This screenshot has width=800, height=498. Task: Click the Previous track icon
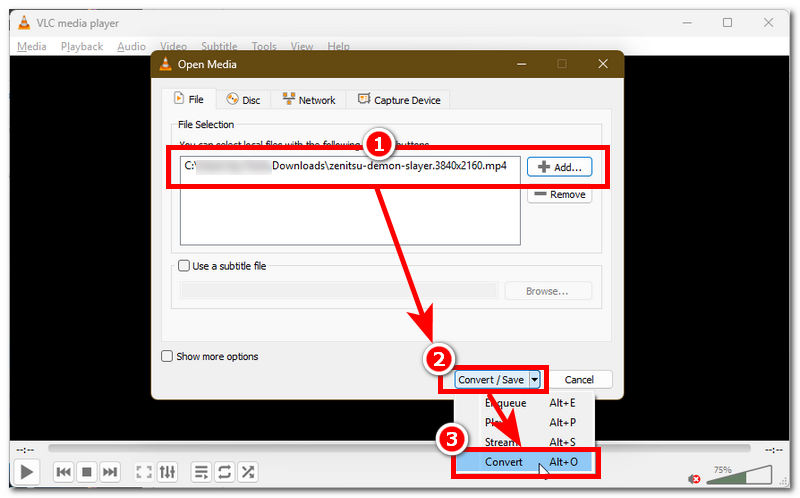pos(63,471)
